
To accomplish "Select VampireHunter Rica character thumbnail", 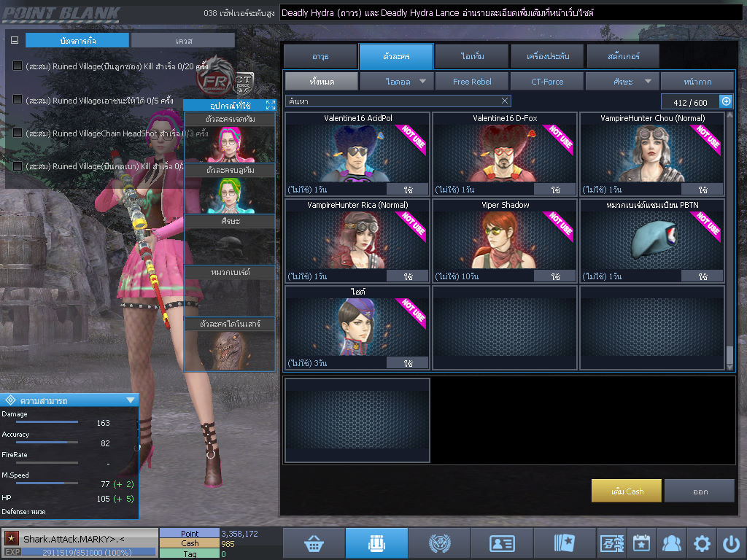I will pyautogui.click(x=357, y=240).
